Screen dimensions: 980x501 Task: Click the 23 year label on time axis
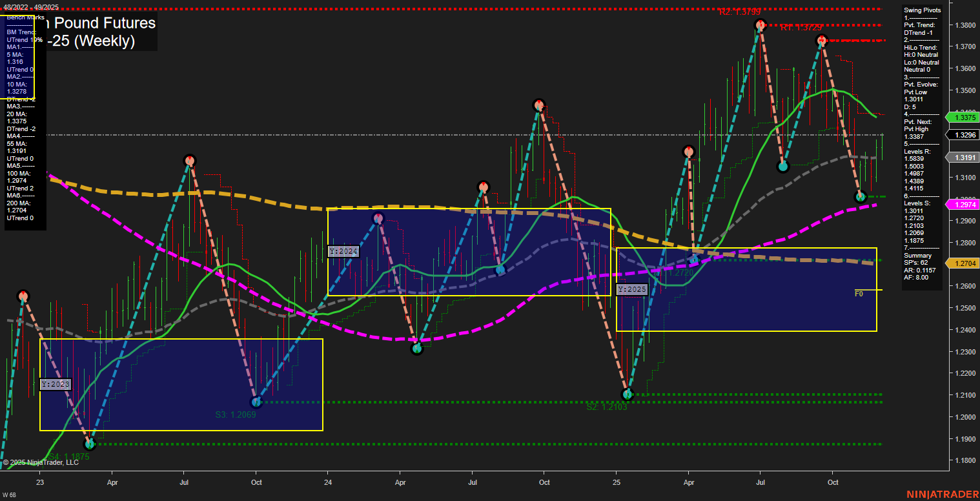point(40,482)
